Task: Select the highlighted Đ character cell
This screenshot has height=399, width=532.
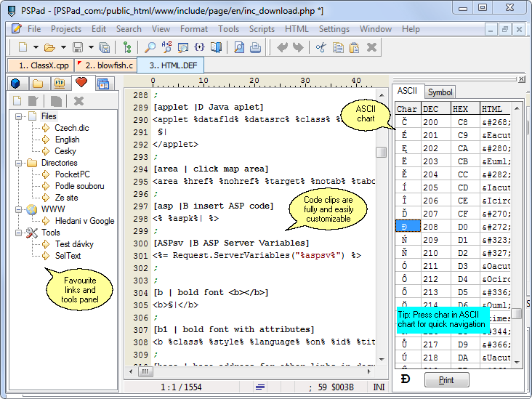Action: tap(408, 226)
